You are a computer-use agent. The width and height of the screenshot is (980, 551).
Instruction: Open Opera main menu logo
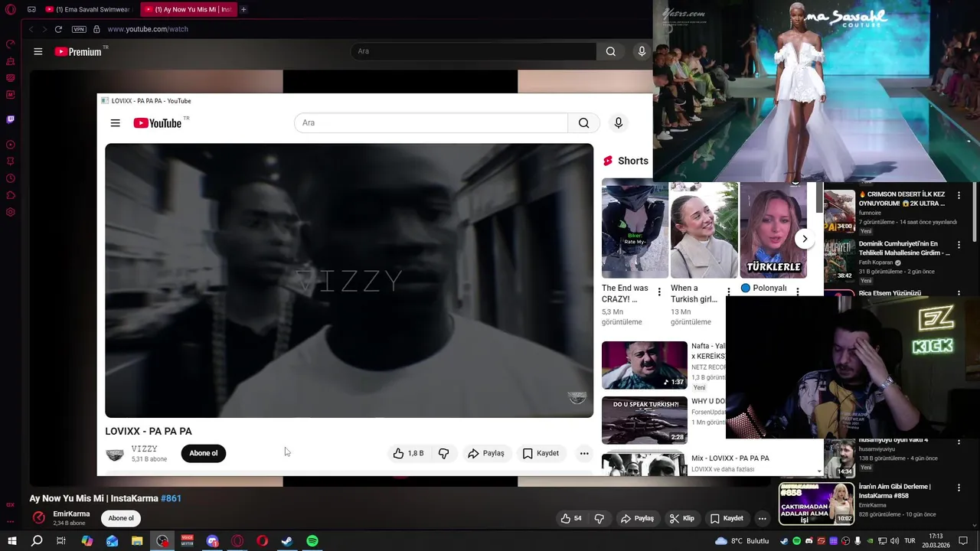click(11, 9)
